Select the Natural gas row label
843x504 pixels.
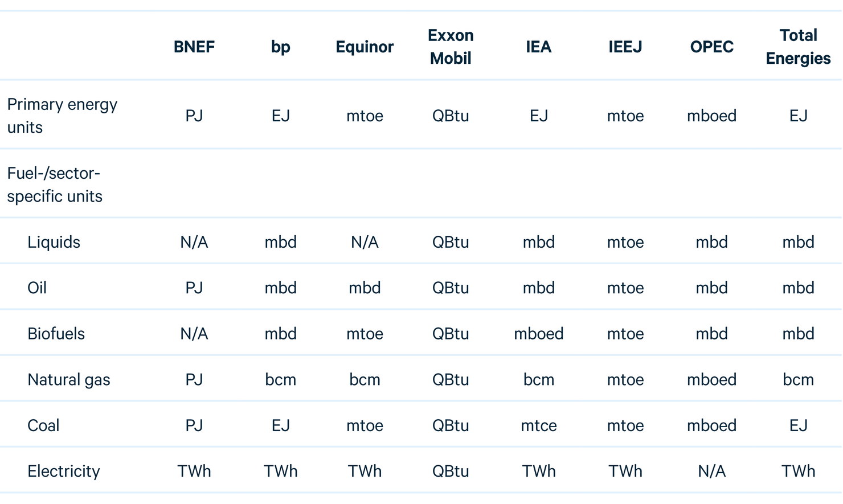pyautogui.click(x=69, y=380)
